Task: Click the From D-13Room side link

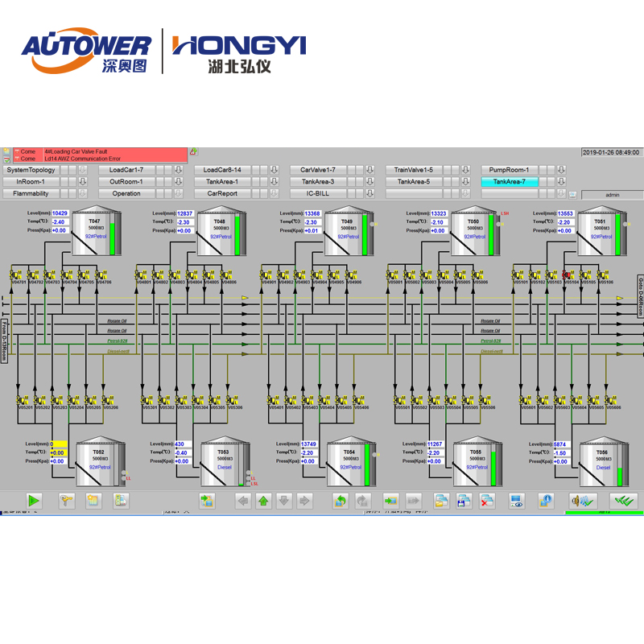Action: point(4,341)
